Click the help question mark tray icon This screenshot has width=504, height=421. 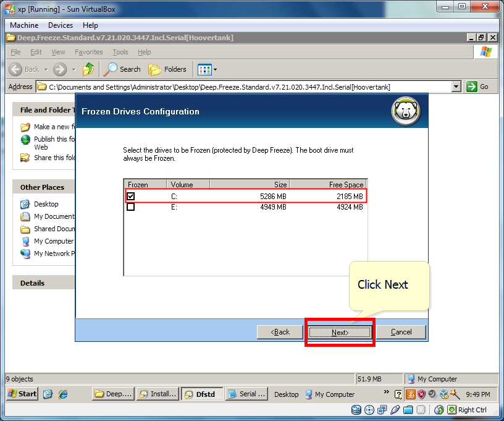tap(398, 394)
